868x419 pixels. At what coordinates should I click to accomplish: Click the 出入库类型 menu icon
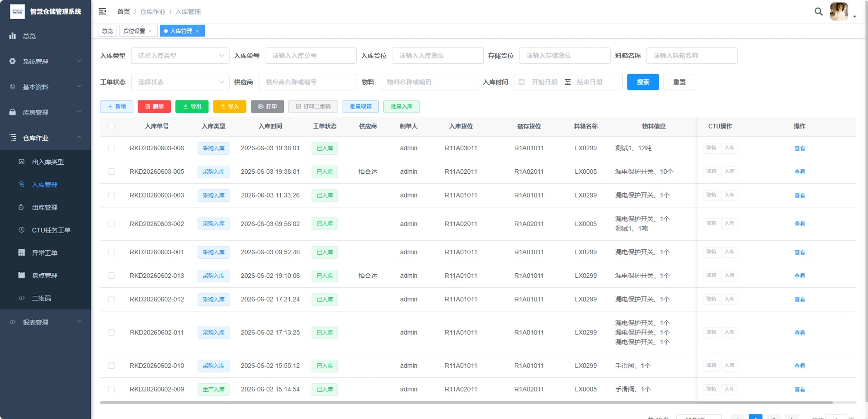coord(21,162)
